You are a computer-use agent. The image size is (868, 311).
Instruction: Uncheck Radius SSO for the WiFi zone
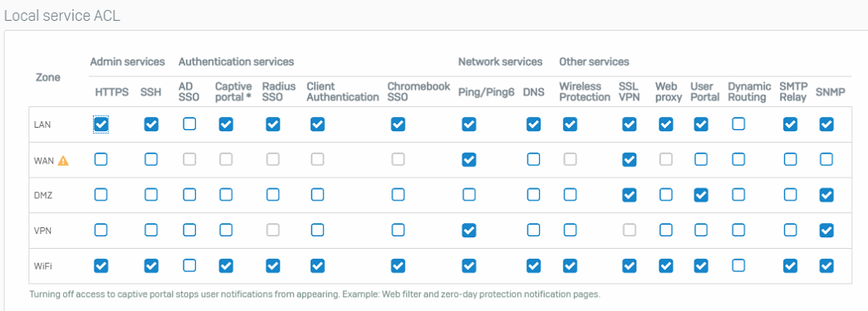point(272,265)
